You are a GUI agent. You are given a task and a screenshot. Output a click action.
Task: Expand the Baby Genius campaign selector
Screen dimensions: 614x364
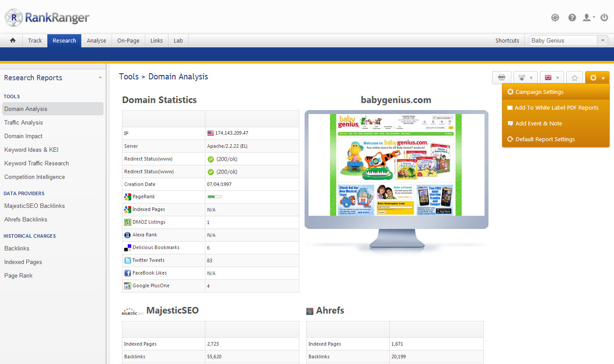click(602, 40)
